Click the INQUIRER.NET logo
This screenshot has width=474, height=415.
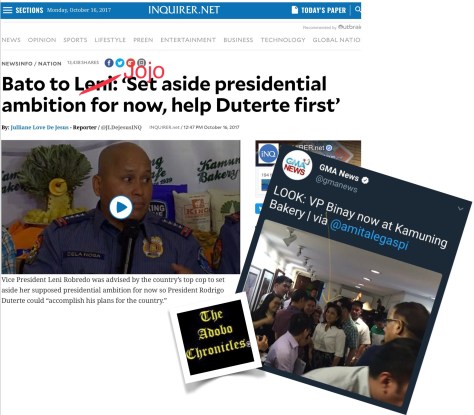pyautogui.click(x=184, y=10)
